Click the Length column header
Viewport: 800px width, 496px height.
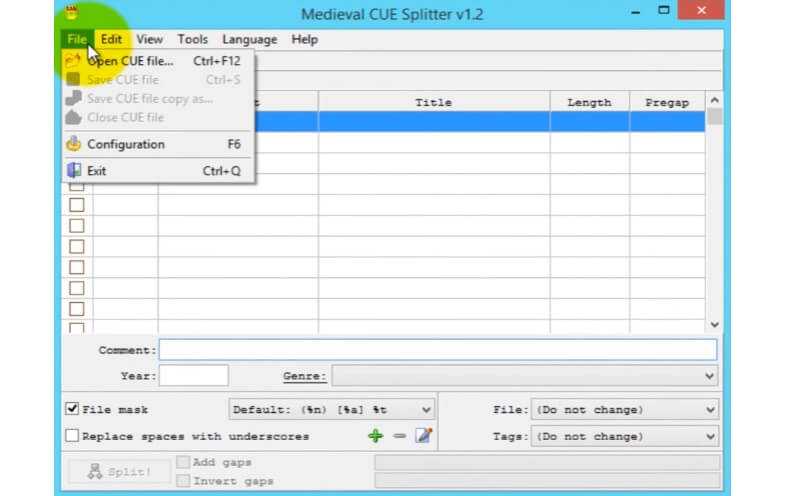(590, 102)
